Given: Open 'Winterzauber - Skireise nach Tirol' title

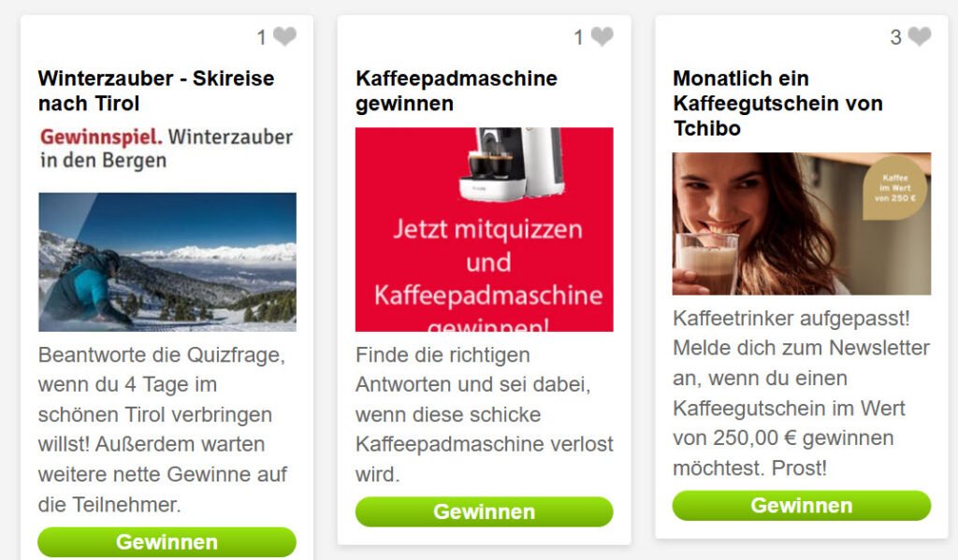Looking at the screenshot, I should (156, 91).
